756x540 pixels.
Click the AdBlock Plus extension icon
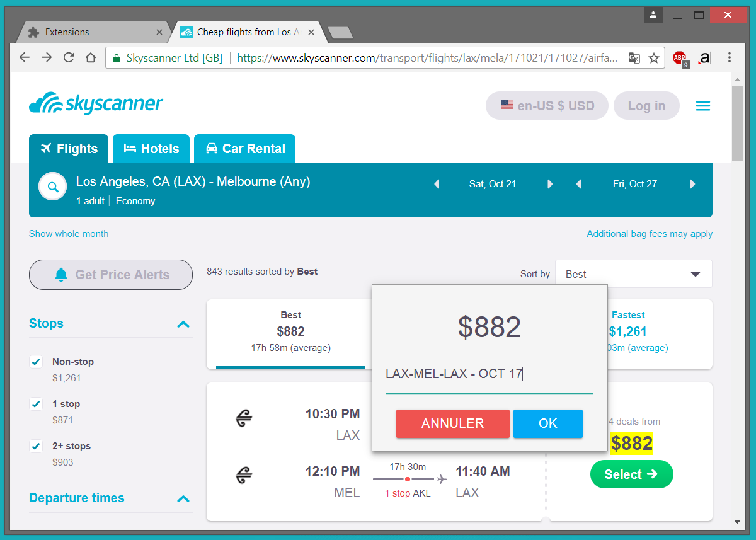tap(680, 58)
